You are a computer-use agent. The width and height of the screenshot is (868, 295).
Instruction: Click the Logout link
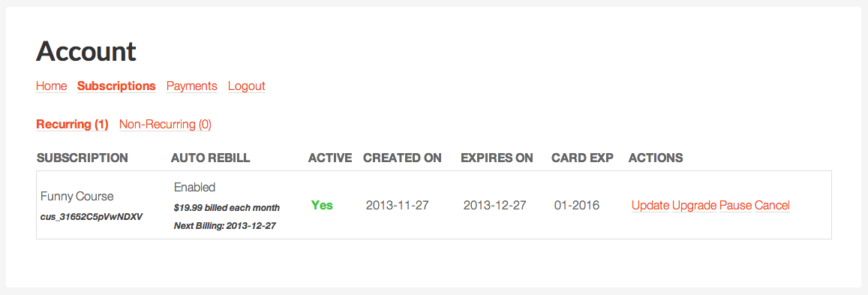tap(246, 86)
